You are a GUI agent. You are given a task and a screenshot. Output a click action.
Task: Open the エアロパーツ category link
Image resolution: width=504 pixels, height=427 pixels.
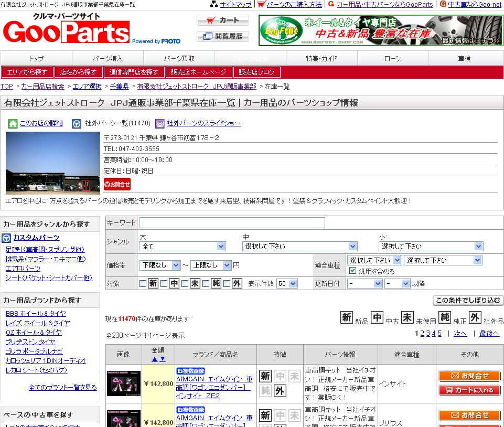click(23, 268)
